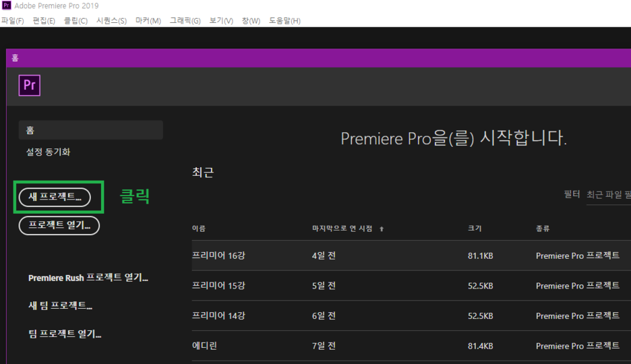Click the 52.5KB size in 프리미어 15강 row
This screenshot has width=631, height=364.
coord(481,286)
